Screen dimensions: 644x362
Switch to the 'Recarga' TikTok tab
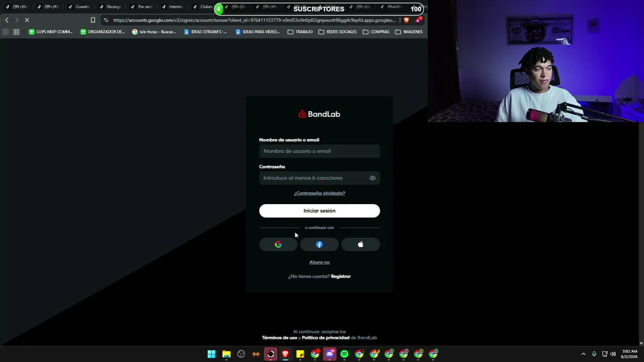tap(111, 7)
